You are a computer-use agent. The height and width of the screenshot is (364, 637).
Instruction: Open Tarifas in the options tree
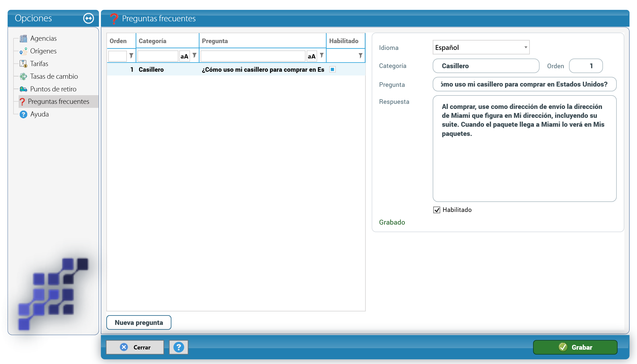click(39, 64)
